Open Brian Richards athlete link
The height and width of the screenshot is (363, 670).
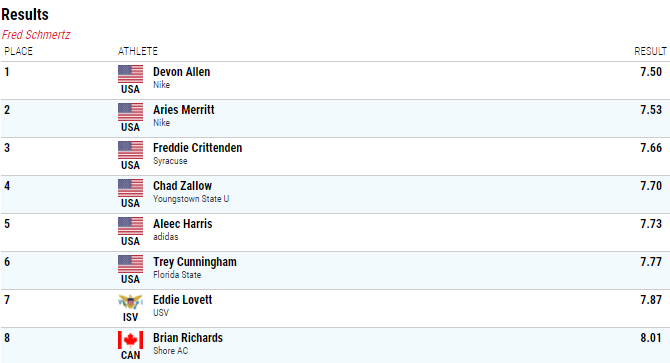(x=188, y=338)
